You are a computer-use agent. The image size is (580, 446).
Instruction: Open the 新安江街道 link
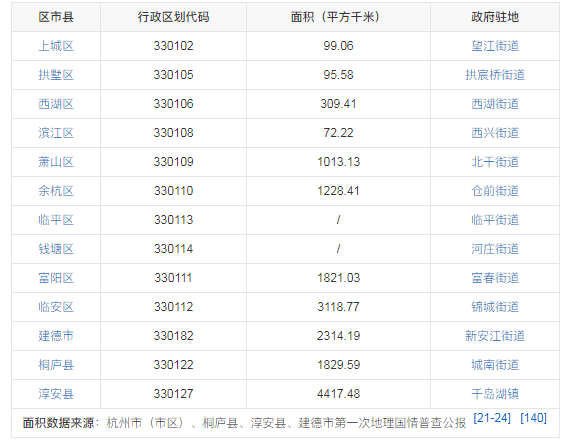click(495, 336)
